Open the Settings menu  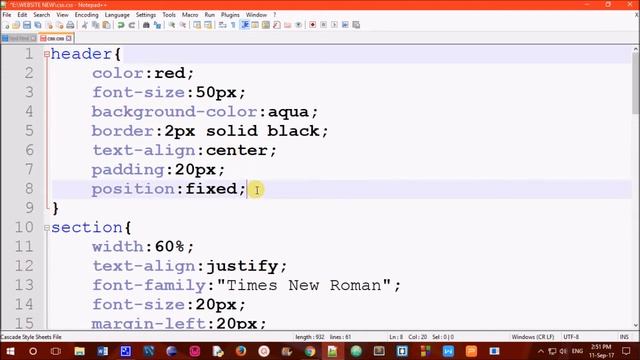tap(146, 15)
